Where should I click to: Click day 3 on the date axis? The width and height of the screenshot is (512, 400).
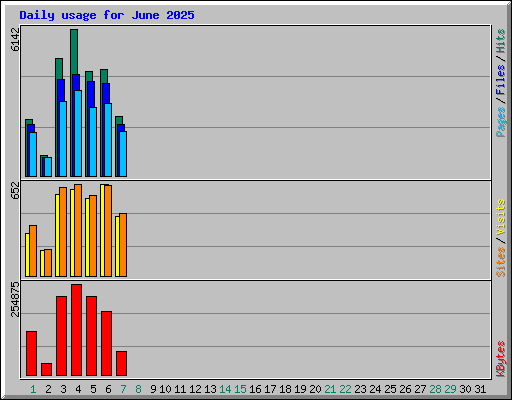[63, 389]
